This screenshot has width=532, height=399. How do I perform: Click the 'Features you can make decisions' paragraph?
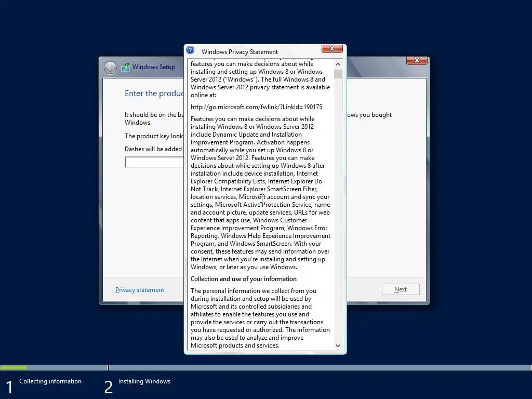click(260, 193)
